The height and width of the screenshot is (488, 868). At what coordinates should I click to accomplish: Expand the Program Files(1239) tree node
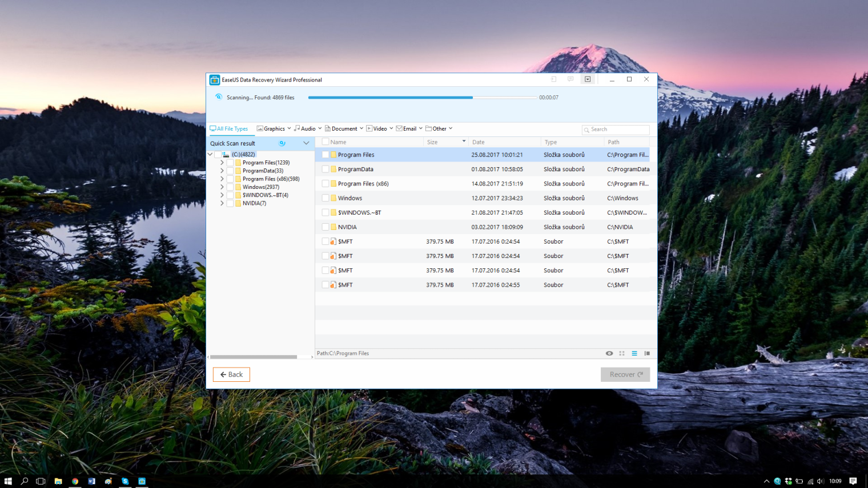(222, 163)
